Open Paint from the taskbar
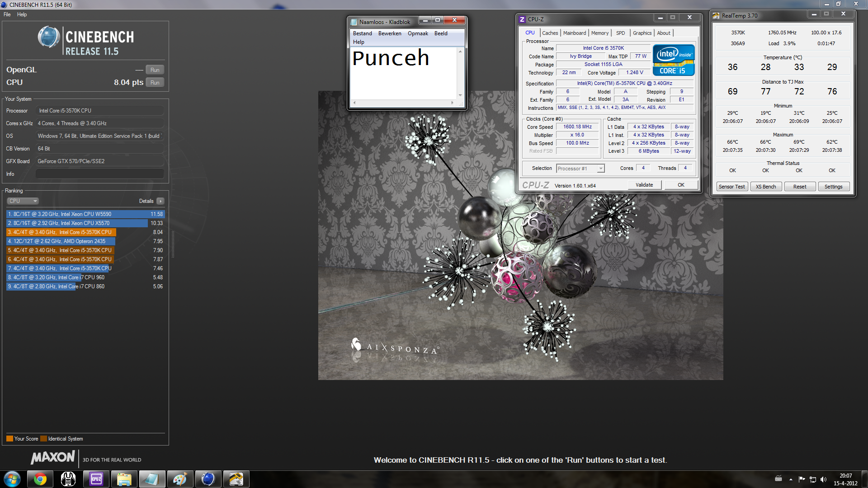The width and height of the screenshot is (868, 488). click(x=180, y=479)
